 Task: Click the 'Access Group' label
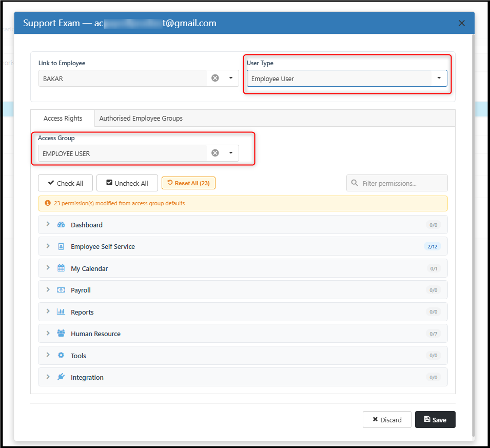coord(56,138)
